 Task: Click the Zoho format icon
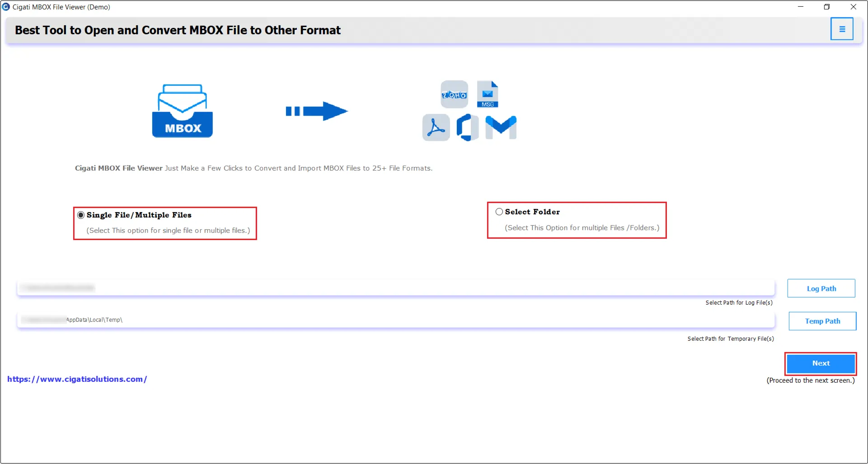[x=454, y=94]
